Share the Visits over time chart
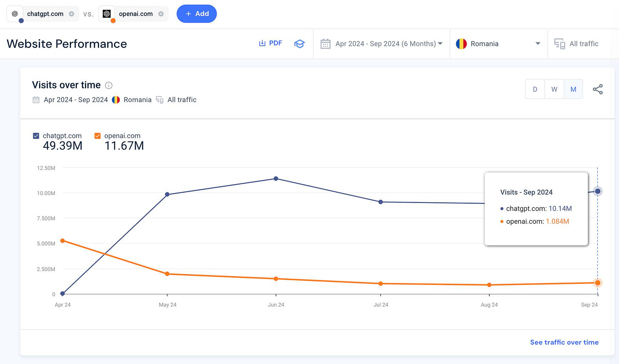619x364 pixels. (598, 89)
